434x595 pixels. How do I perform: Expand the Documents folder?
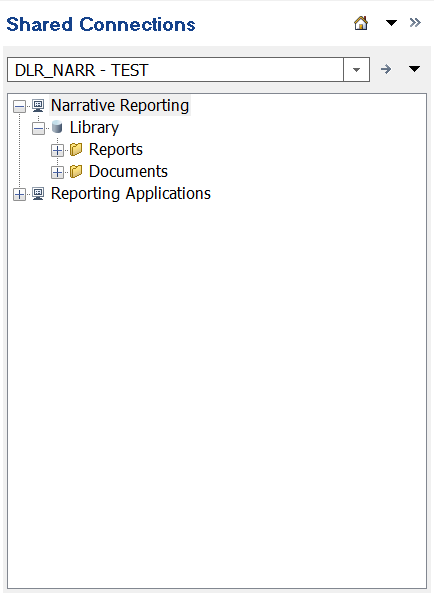(x=57, y=172)
